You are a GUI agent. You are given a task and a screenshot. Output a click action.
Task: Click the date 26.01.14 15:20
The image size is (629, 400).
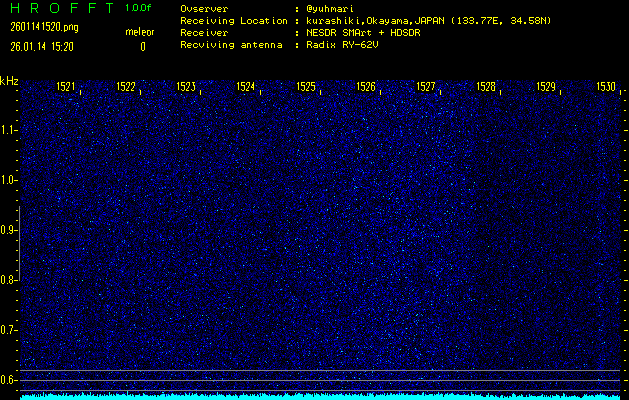click(x=42, y=47)
